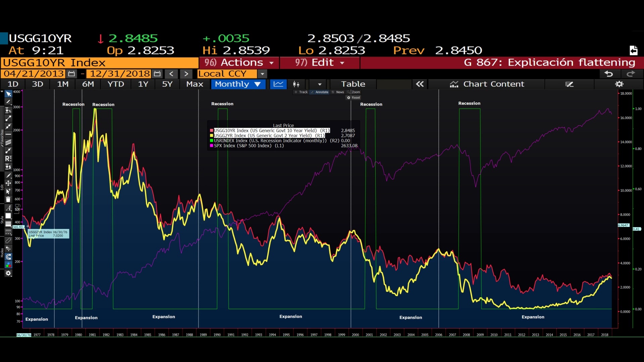Toggle Track crosshair mode

pyautogui.click(x=301, y=92)
